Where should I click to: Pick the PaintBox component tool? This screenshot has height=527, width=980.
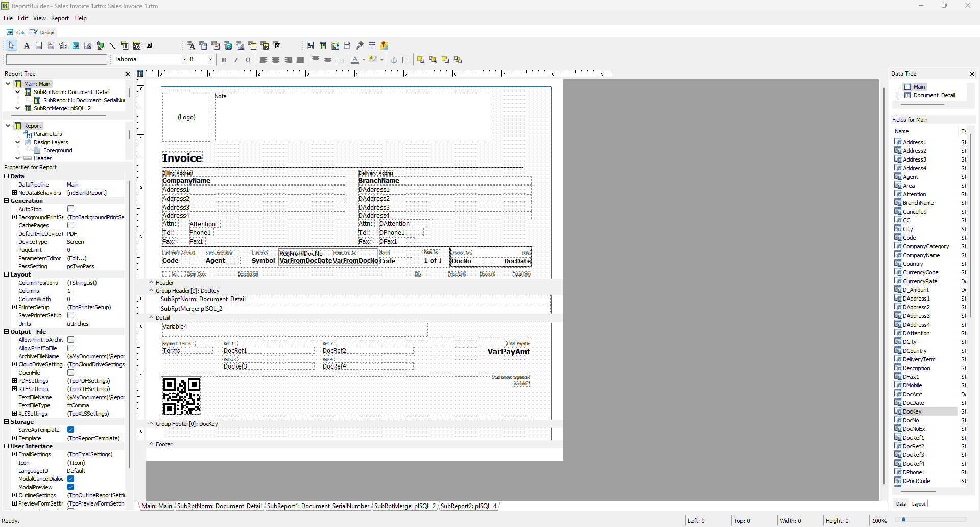tap(360, 45)
